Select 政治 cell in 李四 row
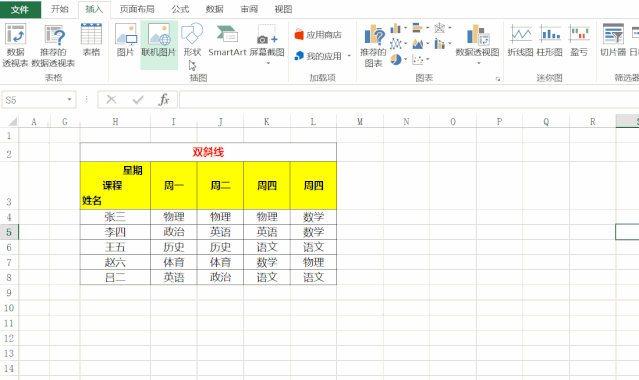Screen dimensions: 639x380 174,232
